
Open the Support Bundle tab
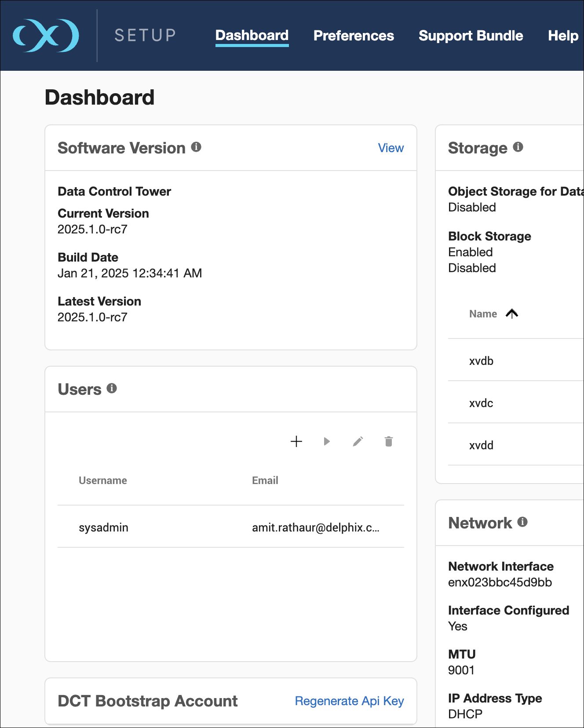[x=471, y=36]
